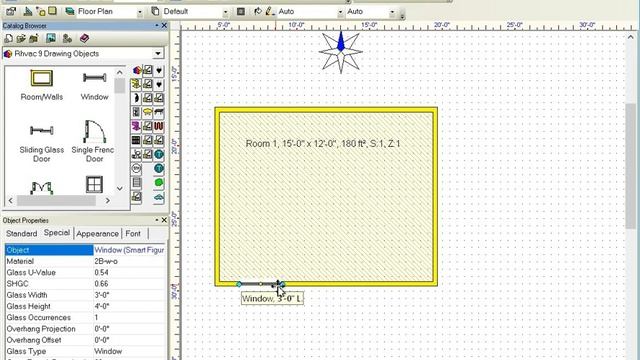640x360 pixels.
Task: Open the last Auto dropdown on toolbar
Action: (x=392, y=12)
